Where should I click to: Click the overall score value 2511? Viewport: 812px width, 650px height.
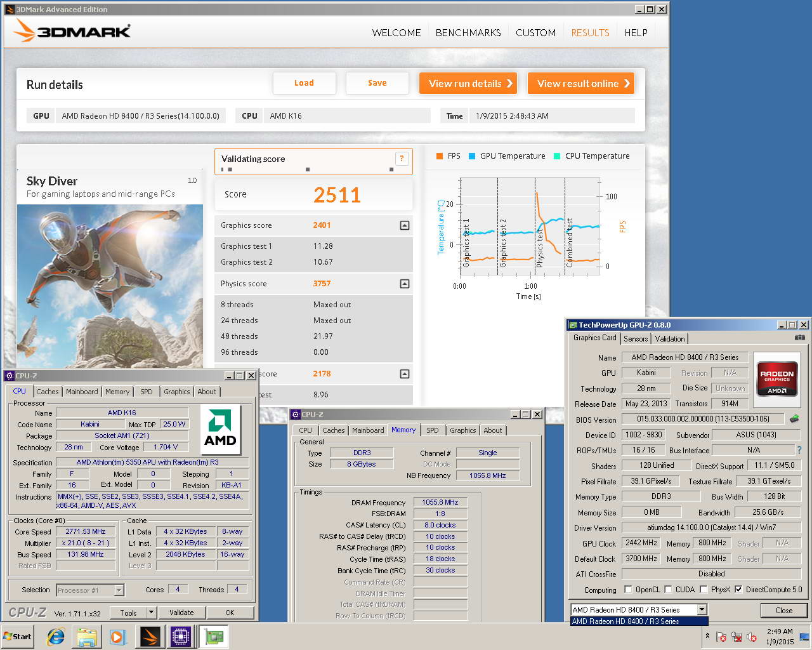pos(337,195)
